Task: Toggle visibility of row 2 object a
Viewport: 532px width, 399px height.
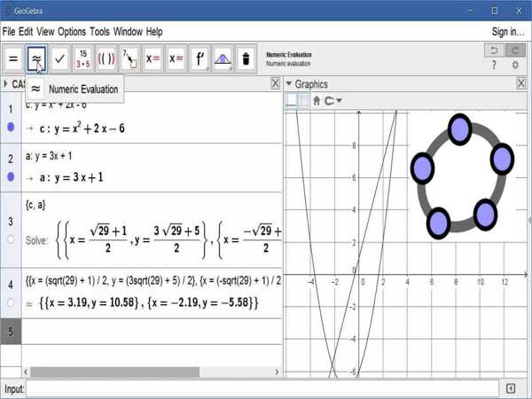Action: (11, 176)
